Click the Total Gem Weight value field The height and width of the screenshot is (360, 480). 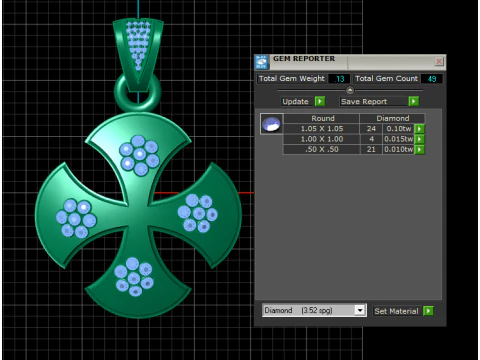[339, 79]
